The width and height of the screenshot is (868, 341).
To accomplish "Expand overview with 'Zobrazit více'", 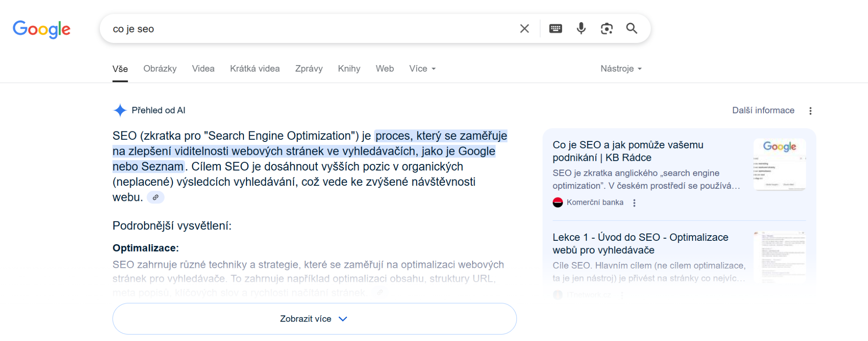I will pyautogui.click(x=315, y=318).
